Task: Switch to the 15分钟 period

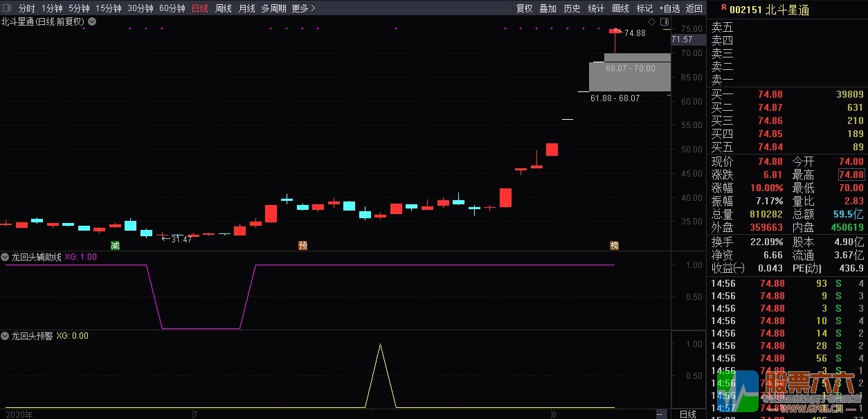Action: click(109, 8)
